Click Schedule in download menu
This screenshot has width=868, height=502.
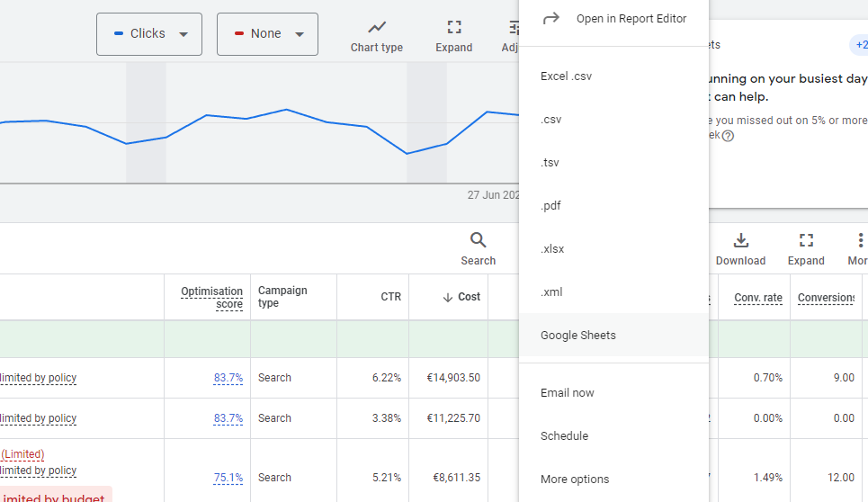[x=564, y=436]
